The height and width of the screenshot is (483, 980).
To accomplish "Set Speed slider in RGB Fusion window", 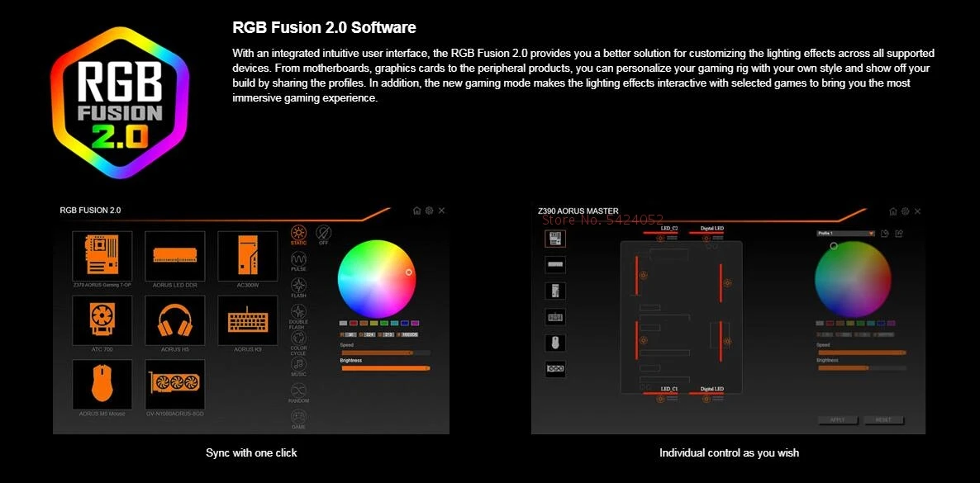I will [385, 353].
